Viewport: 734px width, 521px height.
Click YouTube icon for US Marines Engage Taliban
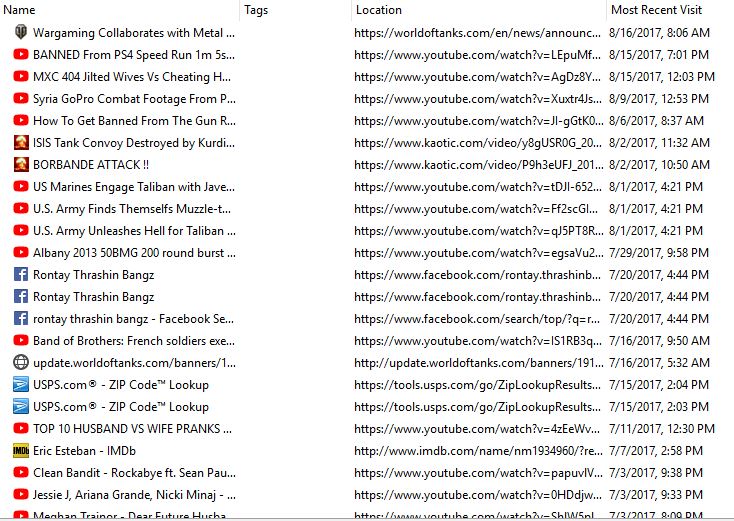[21, 186]
